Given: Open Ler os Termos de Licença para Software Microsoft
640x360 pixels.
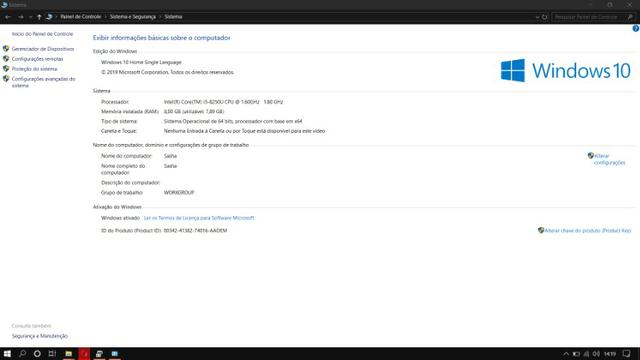Looking at the screenshot, I should 199,218.
